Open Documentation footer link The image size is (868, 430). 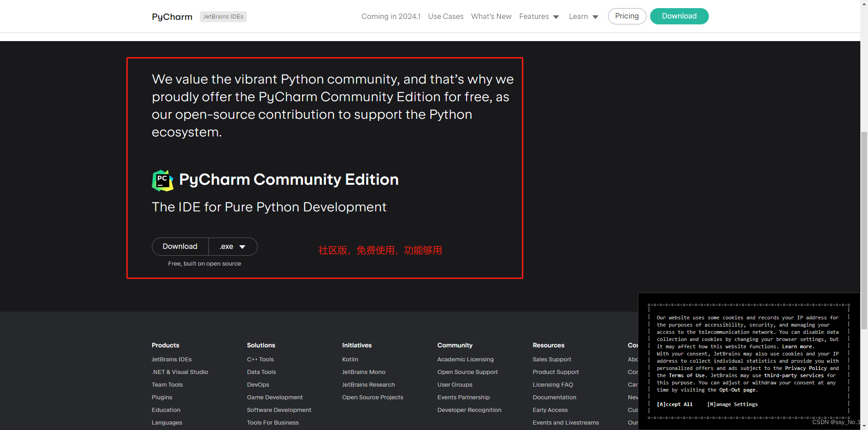click(x=554, y=397)
